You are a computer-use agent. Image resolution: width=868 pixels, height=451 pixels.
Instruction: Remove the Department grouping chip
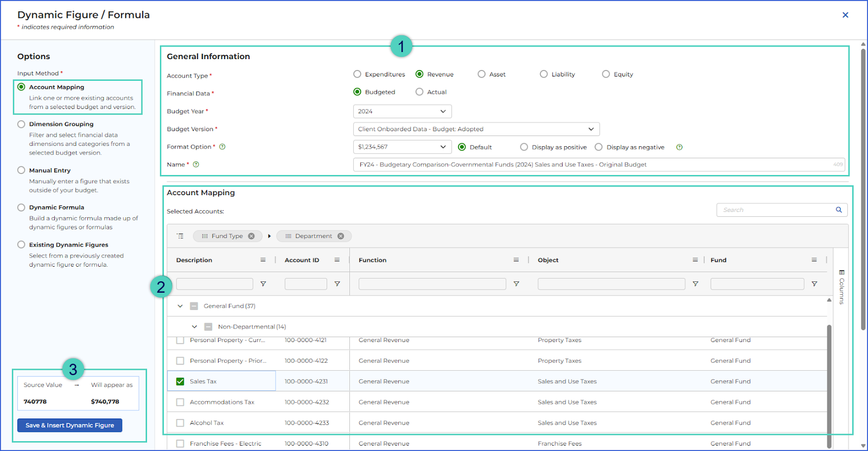pyautogui.click(x=341, y=236)
